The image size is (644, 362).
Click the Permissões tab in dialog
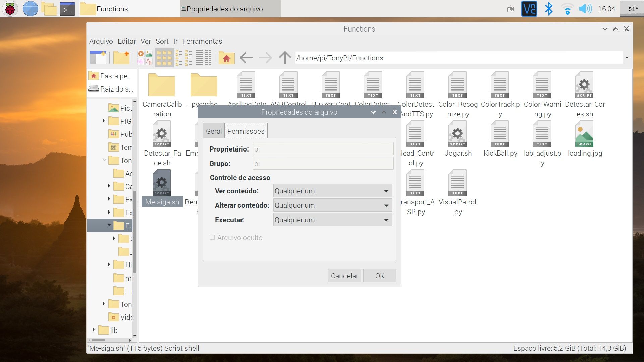245,131
